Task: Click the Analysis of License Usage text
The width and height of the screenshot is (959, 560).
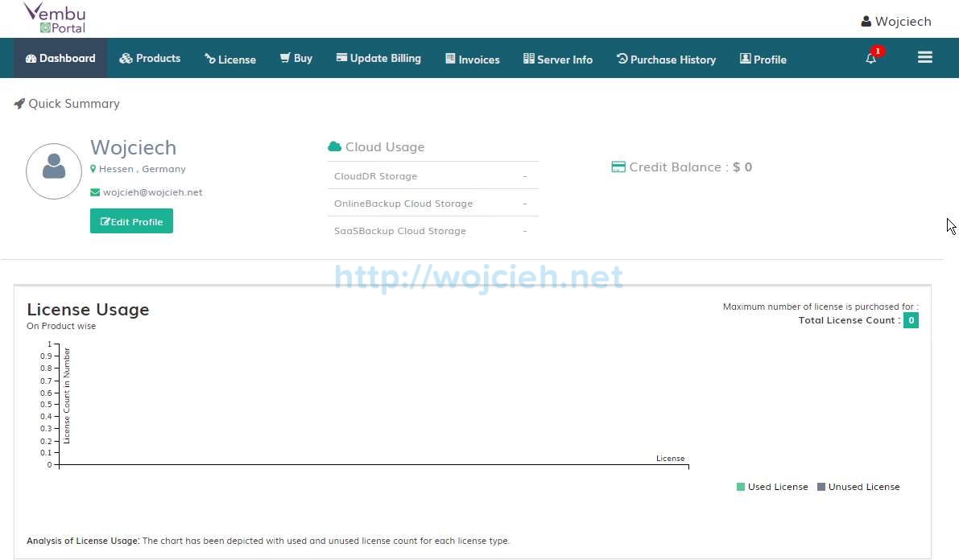Action: (x=268, y=541)
